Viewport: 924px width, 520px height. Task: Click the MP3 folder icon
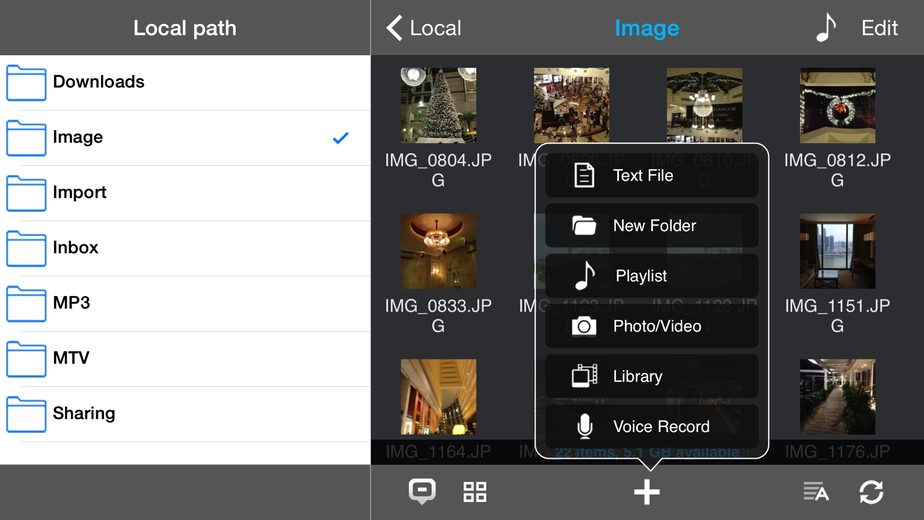tap(26, 304)
